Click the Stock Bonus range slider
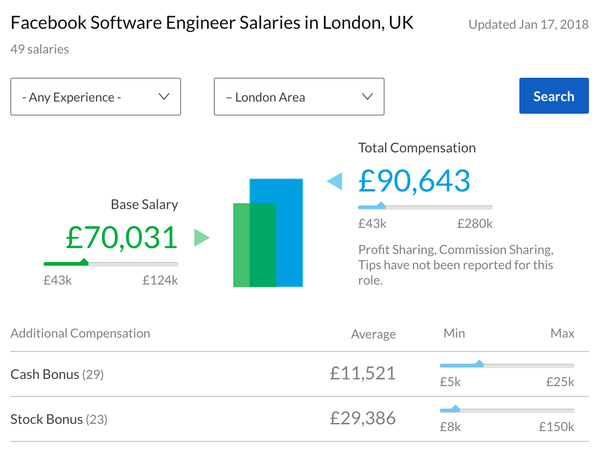Image resolution: width=602 pixels, height=454 pixels. pos(507,409)
